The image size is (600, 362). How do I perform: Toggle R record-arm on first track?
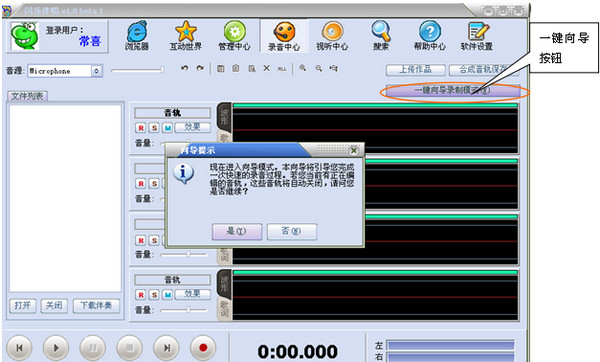coord(141,127)
